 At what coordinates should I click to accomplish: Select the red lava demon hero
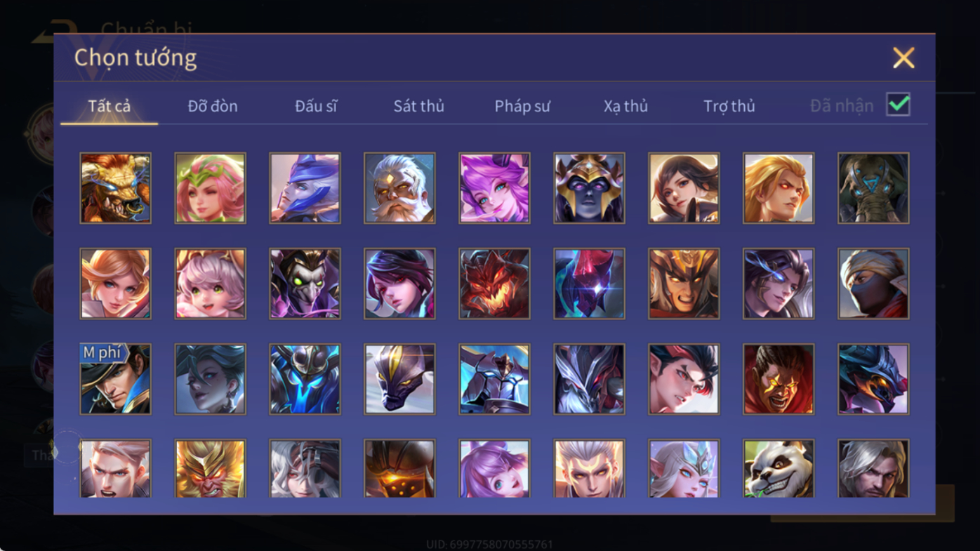(x=494, y=284)
